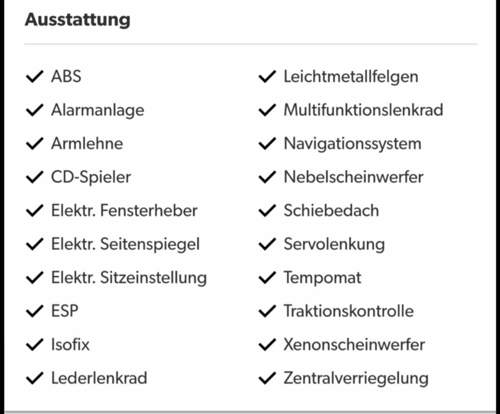Click the Elektr. Sitzeinstellung entry
The image size is (500, 414).
(129, 278)
